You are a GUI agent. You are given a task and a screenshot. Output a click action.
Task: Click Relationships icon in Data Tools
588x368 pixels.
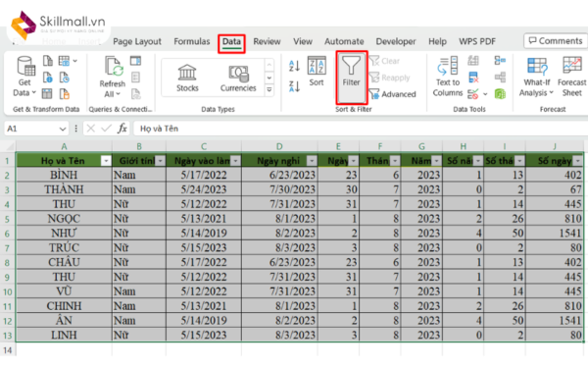500,78
